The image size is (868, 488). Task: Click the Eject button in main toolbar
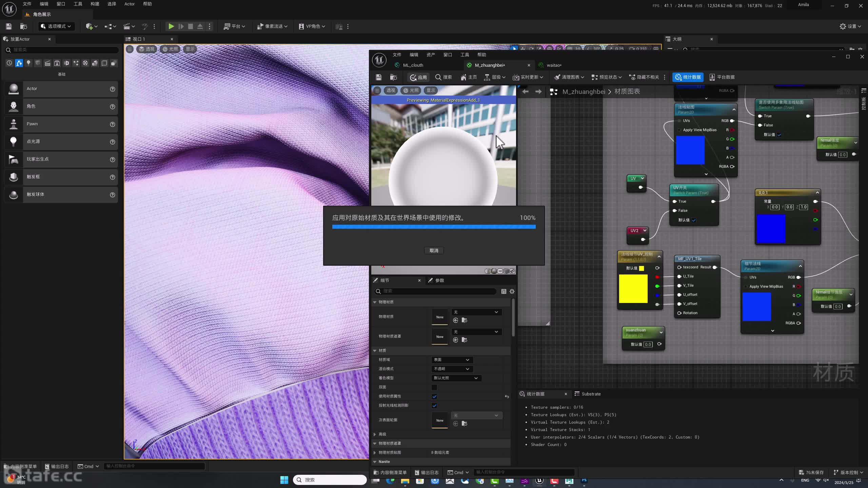200,26
